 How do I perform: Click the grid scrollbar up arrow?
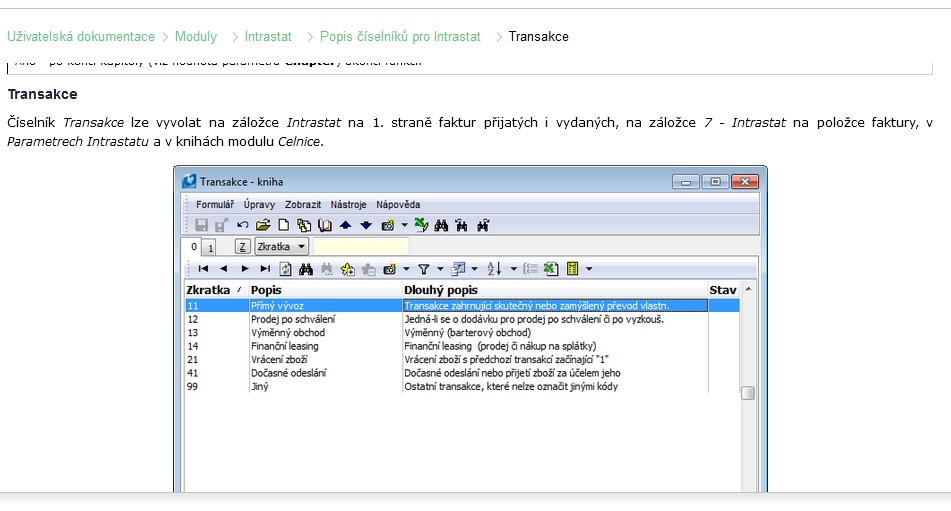coord(748,289)
